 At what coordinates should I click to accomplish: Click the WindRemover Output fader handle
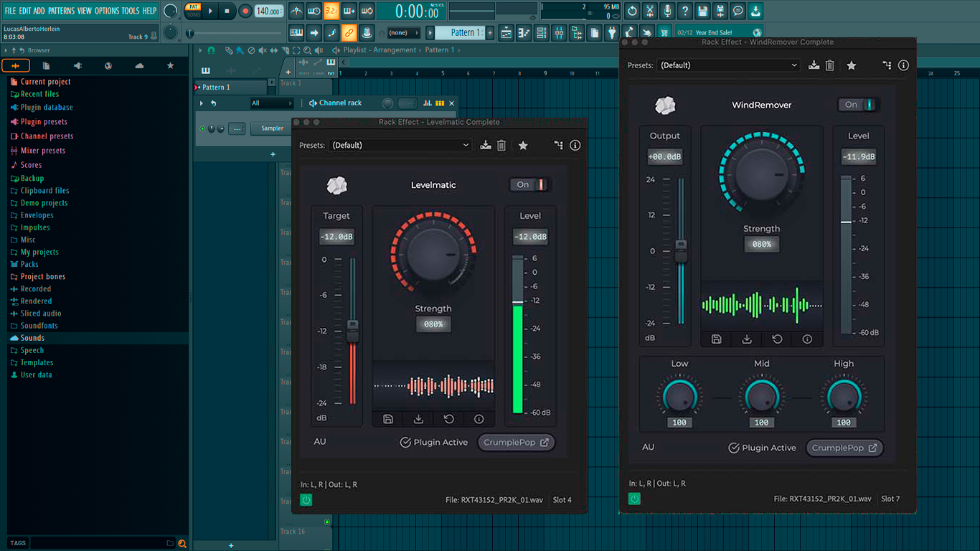point(681,251)
